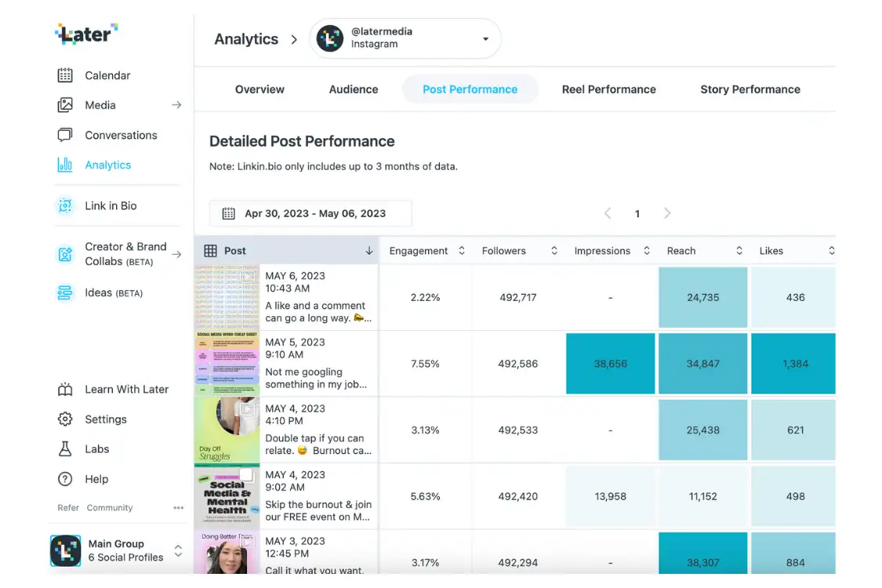Click the 492,717 followers value
Viewport: 882px width, 588px height.
(x=518, y=297)
